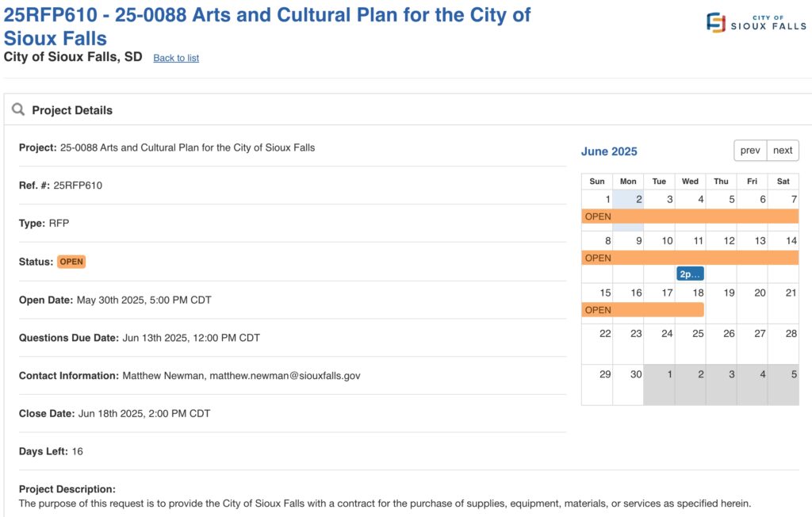This screenshot has height=517, width=812.
Task: Select calendar day 13
Action: 760,241
